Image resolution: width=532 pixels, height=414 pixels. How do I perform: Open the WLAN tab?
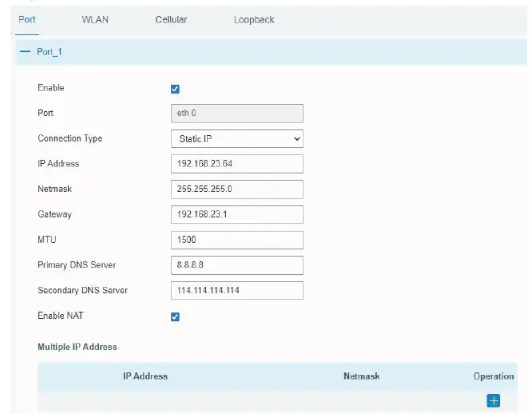pyautogui.click(x=95, y=20)
